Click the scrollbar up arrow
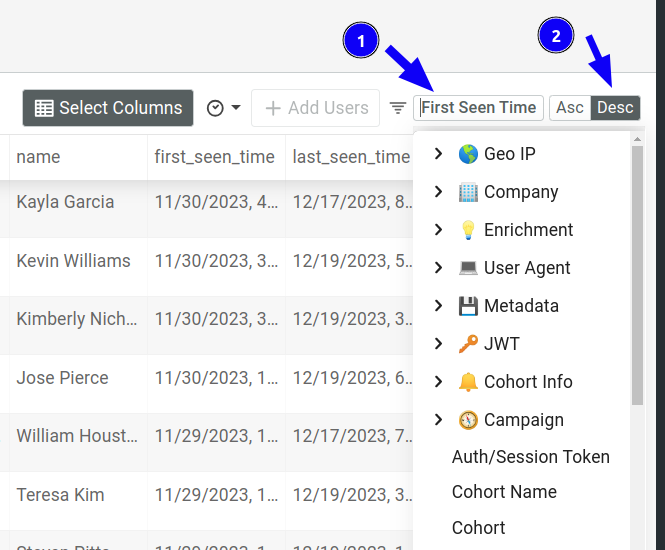 tap(637, 139)
